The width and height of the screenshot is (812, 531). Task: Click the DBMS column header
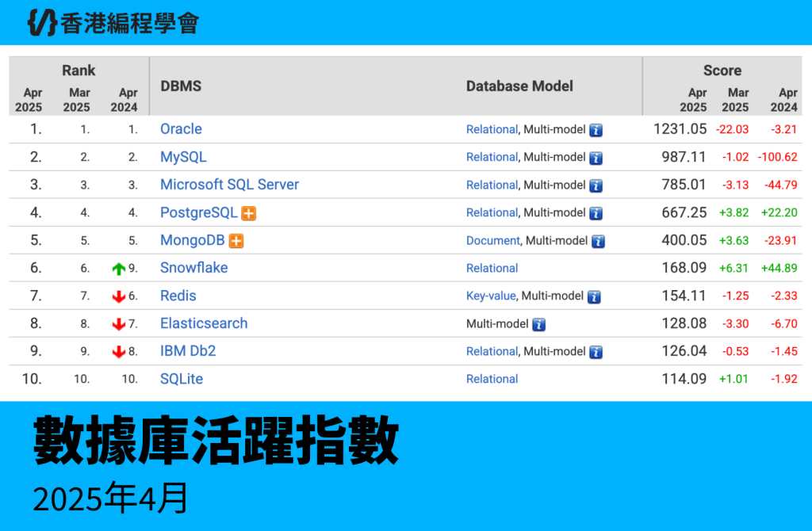pyautogui.click(x=181, y=86)
